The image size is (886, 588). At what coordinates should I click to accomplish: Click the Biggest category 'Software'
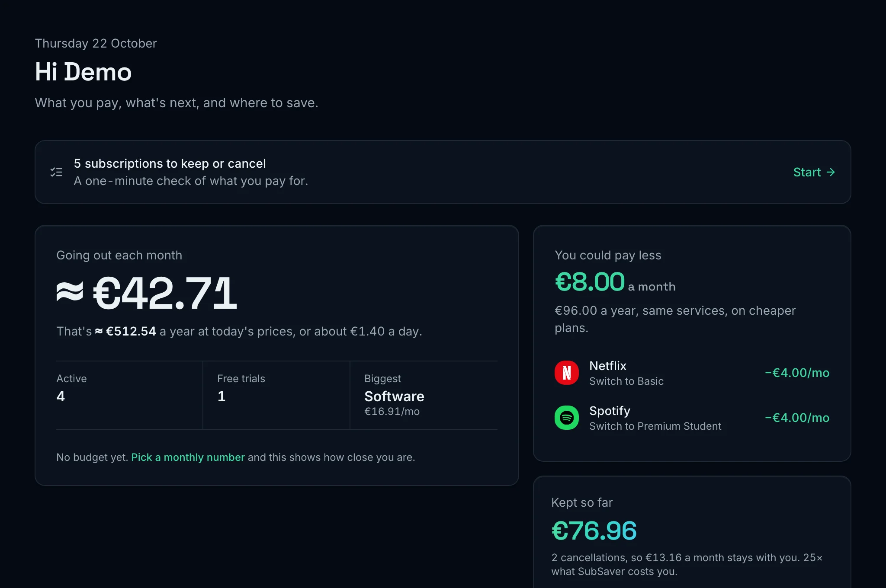tap(394, 396)
